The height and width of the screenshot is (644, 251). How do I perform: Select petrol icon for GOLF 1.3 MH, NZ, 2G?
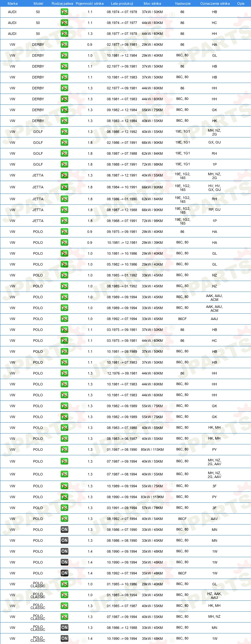[64, 132]
